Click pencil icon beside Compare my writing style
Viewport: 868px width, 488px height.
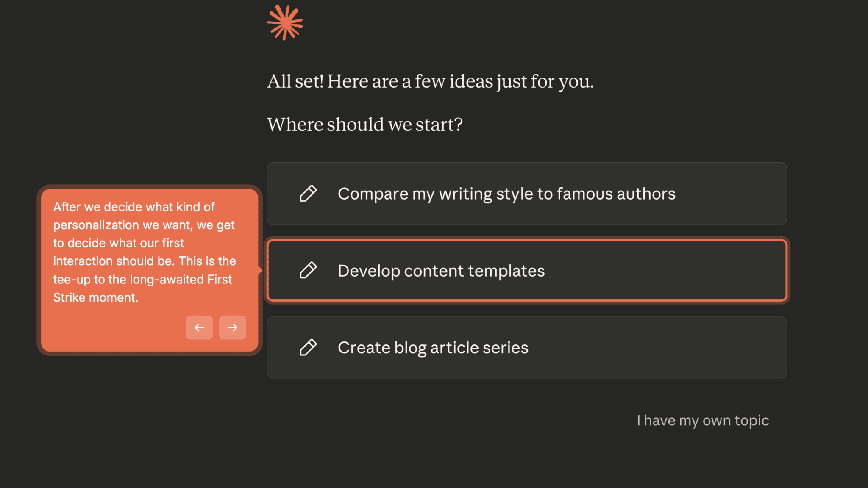308,194
